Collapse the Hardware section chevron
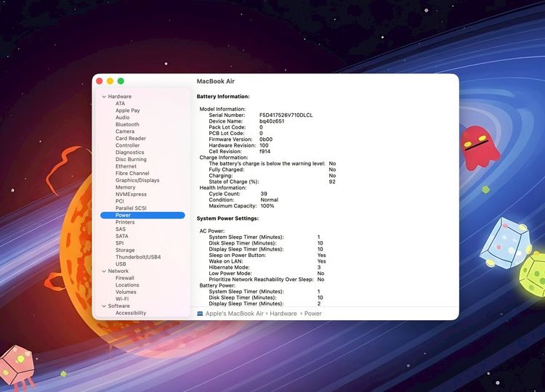Viewport: 545px width, 392px height. tap(104, 97)
